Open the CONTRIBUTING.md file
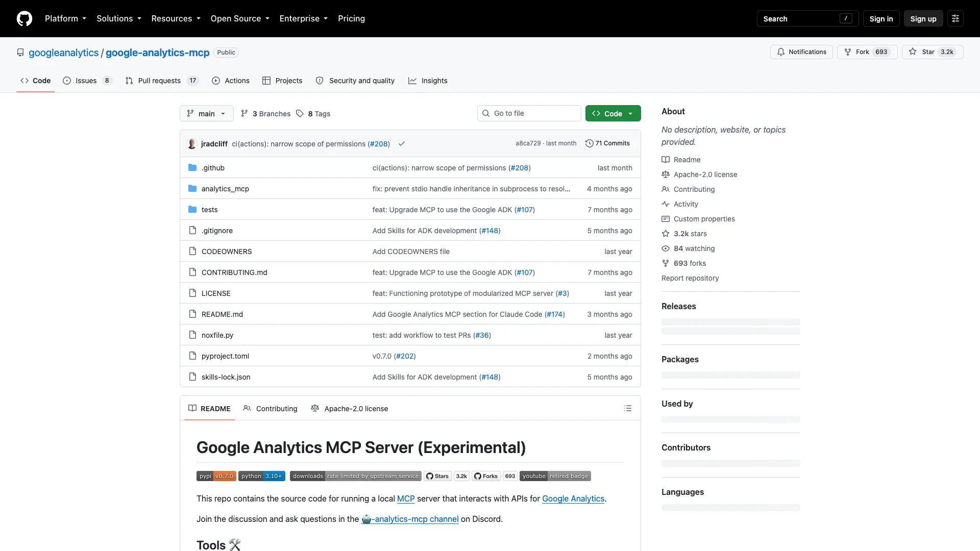980x551 pixels. (234, 272)
